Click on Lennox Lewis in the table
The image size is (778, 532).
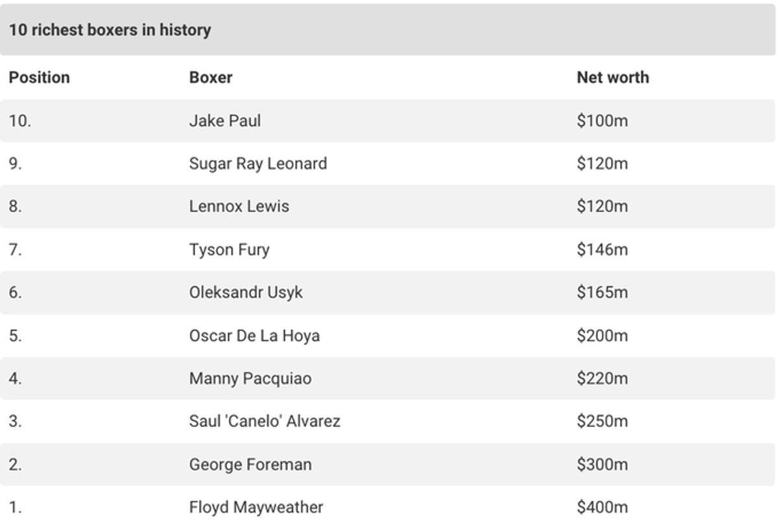coord(239,207)
